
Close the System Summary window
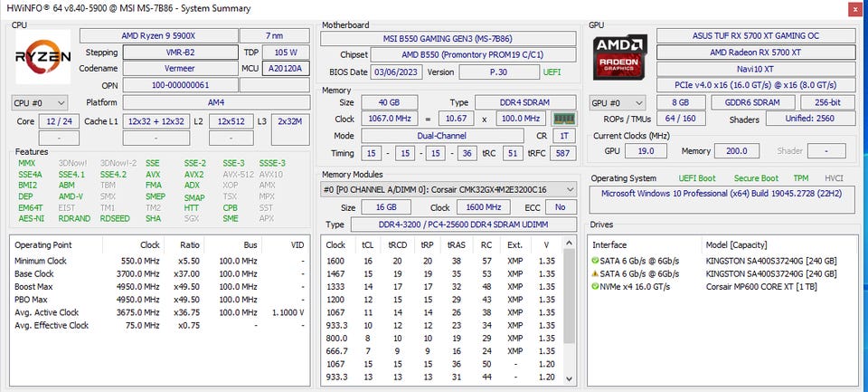pyautogui.click(x=854, y=9)
